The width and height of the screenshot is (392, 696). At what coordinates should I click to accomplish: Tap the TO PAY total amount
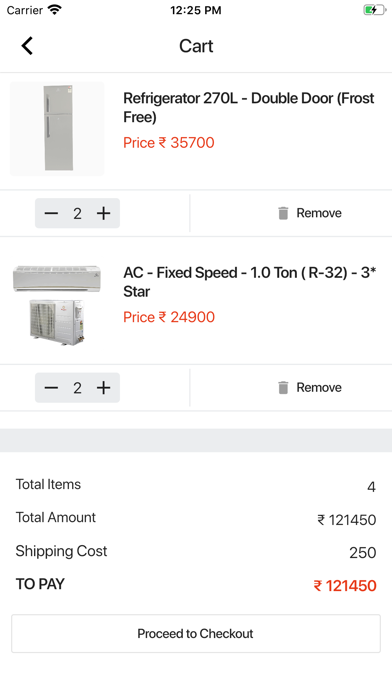pos(345,585)
